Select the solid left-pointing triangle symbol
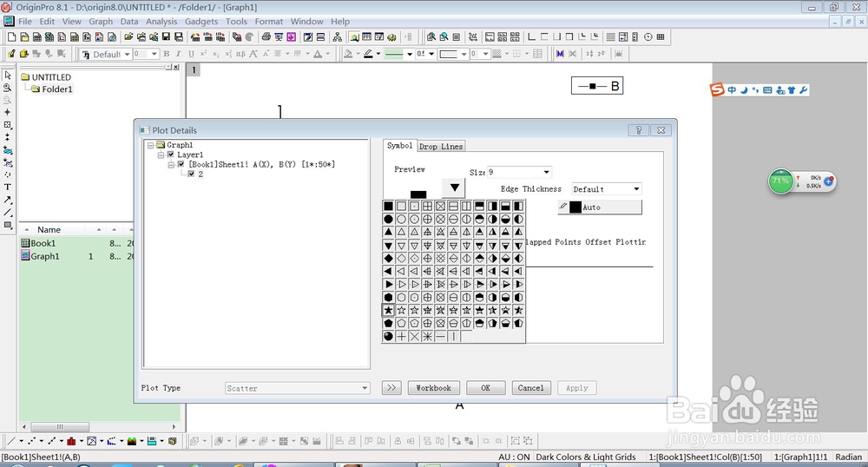The width and height of the screenshot is (868, 467). (388, 271)
